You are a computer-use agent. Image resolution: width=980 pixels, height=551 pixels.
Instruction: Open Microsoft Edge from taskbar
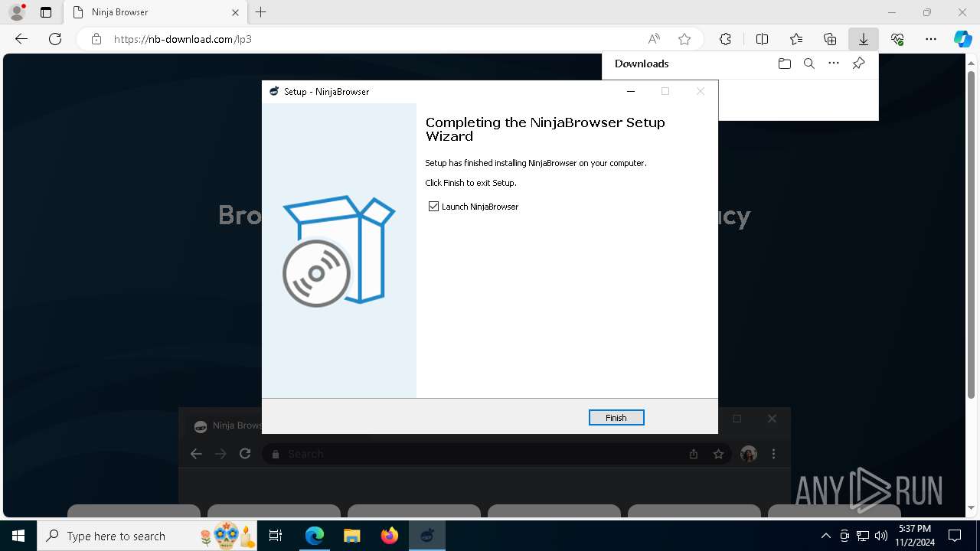click(315, 536)
